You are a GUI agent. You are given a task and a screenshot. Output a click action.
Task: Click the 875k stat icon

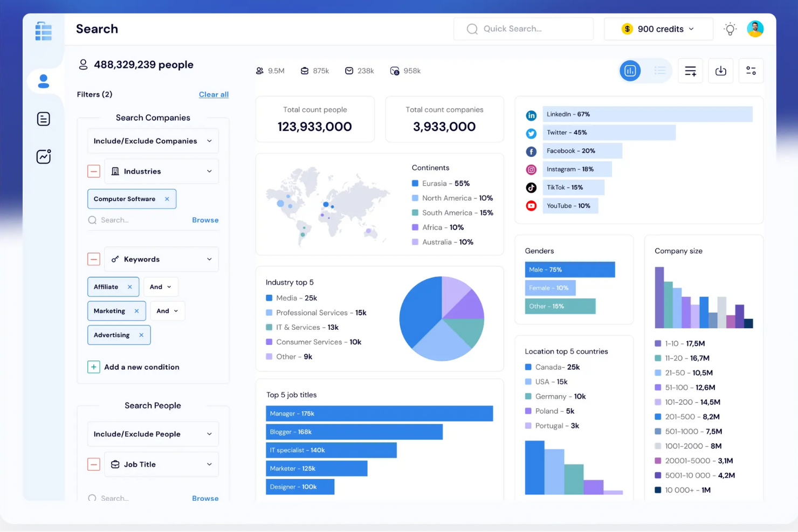(305, 71)
